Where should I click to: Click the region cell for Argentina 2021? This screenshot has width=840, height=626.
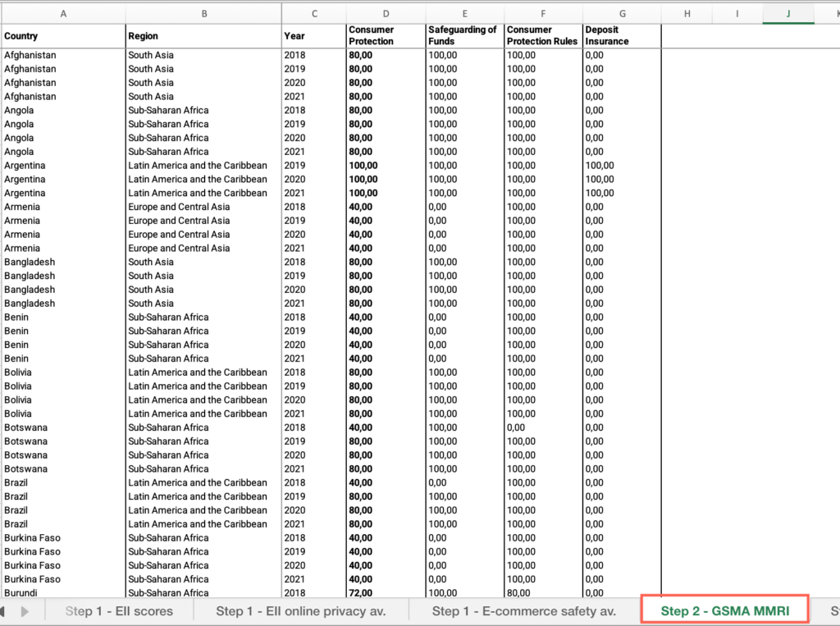(x=204, y=194)
